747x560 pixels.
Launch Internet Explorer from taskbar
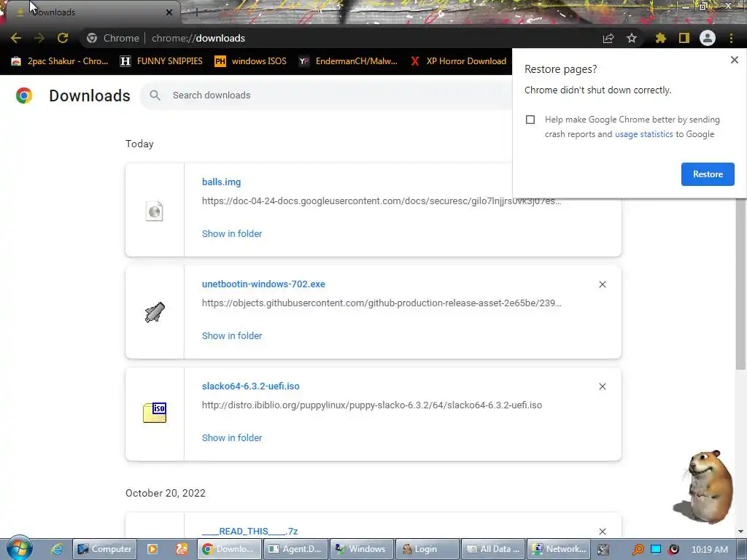(57, 549)
